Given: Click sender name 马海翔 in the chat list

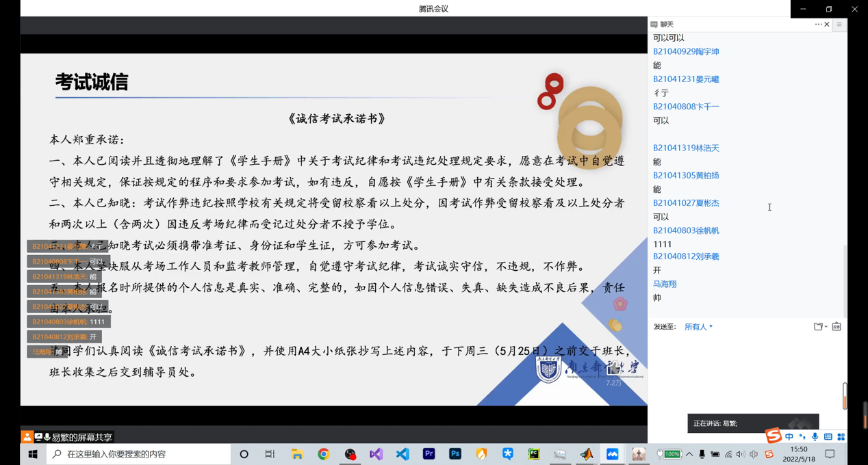Looking at the screenshot, I should tap(665, 284).
